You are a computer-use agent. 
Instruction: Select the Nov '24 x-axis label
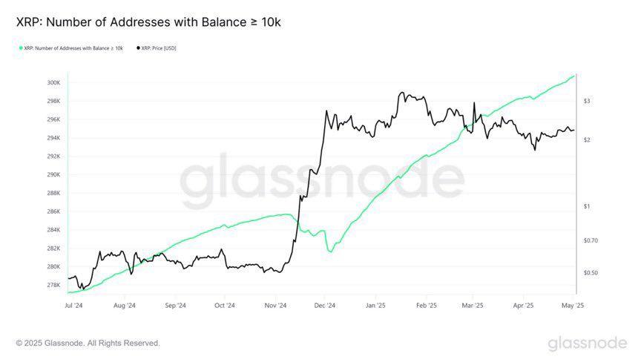275,305
